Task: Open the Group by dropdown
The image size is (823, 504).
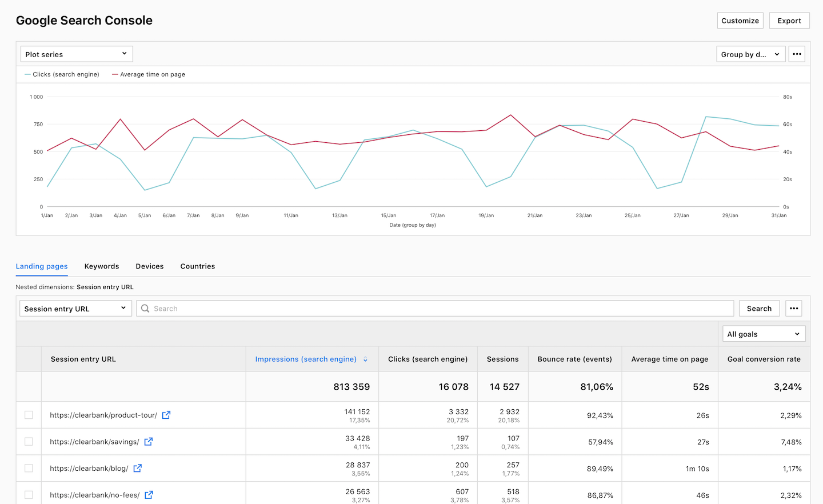Action: (x=750, y=54)
